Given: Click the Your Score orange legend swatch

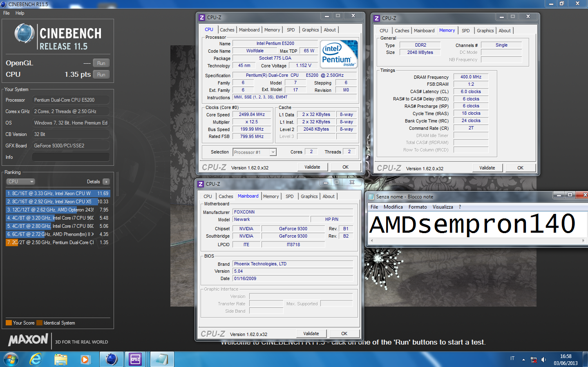Looking at the screenshot, I should pyautogui.click(x=9, y=323).
